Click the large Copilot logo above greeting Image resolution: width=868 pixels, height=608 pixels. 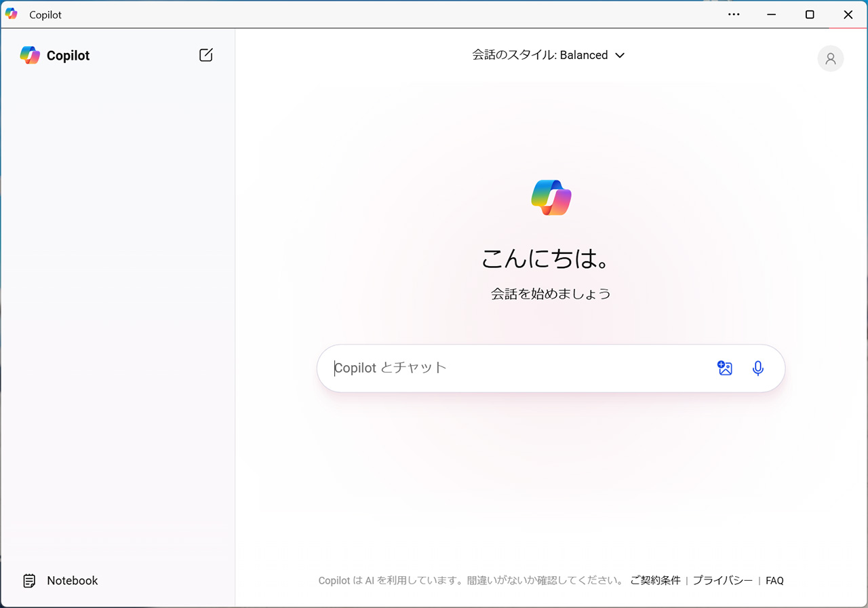click(x=551, y=197)
